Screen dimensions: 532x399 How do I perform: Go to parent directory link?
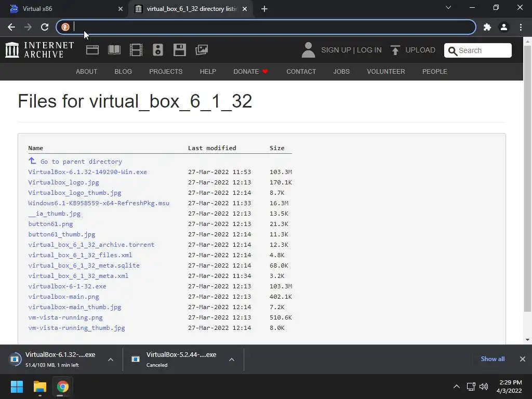click(81, 162)
